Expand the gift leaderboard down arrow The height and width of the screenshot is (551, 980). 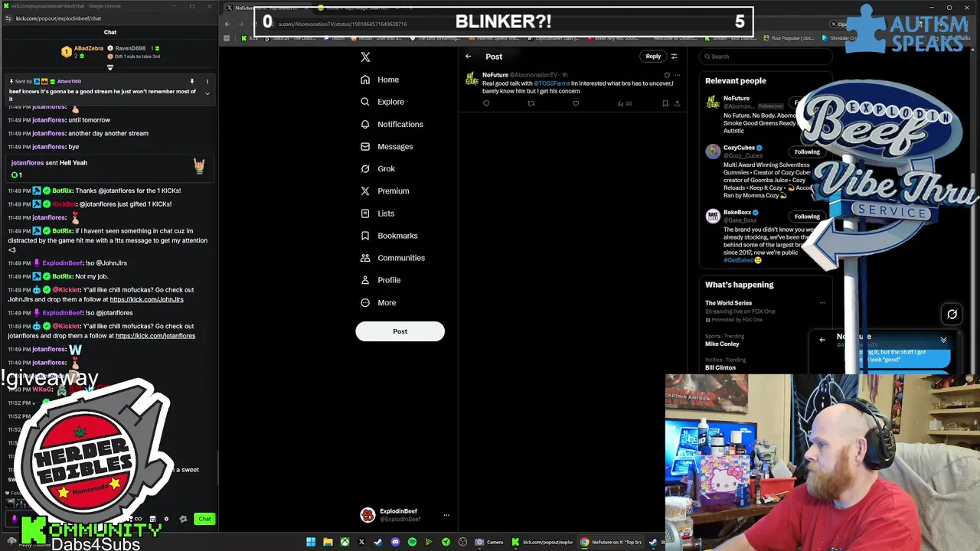pos(110,67)
